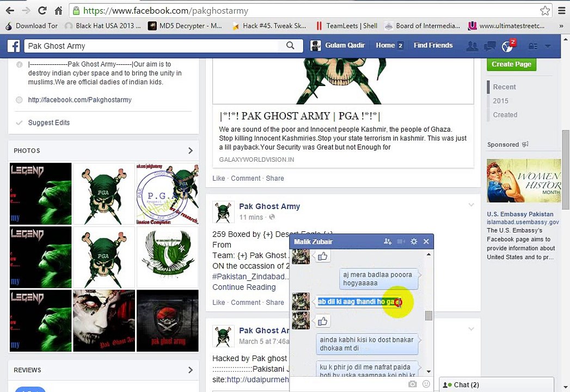Image resolution: width=570 pixels, height=392 pixels.
Task: Open the GALAXYWORLDVISION.IN link
Action: [256, 160]
